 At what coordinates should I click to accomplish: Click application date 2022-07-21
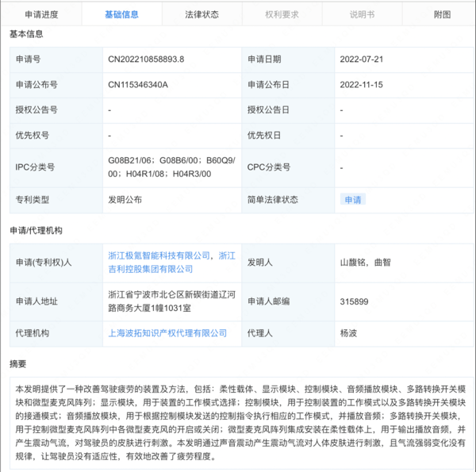click(x=361, y=59)
